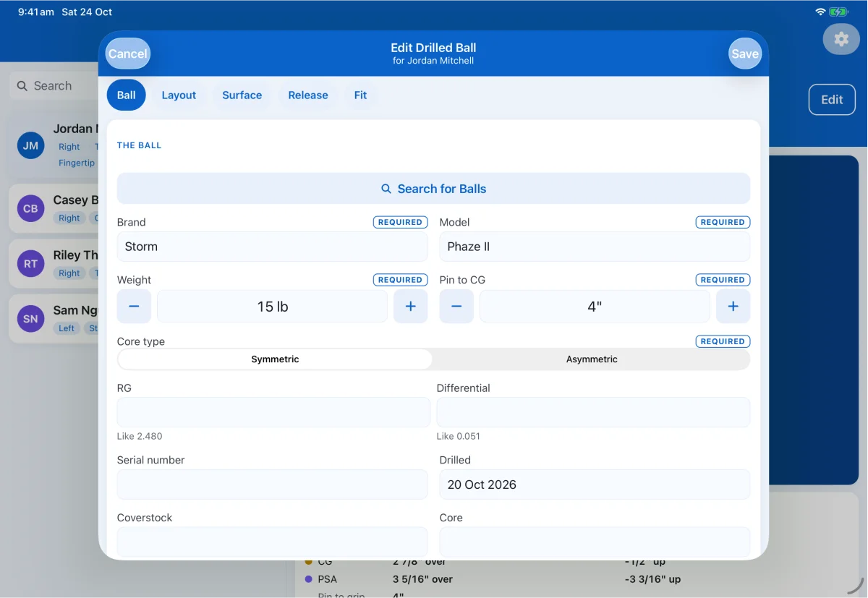The image size is (868, 598).
Task: Click the Edit button behind dialog
Action: pyautogui.click(x=832, y=100)
